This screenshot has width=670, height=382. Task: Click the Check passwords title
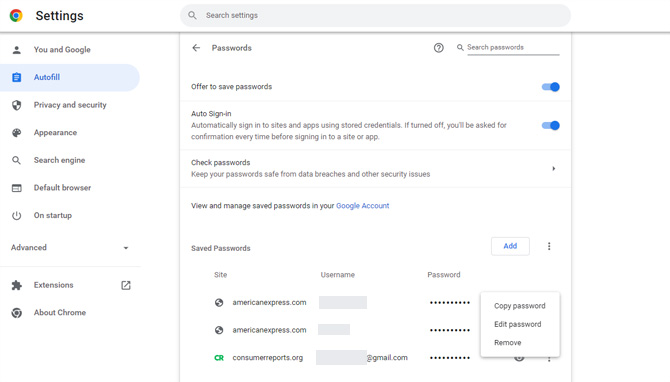point(220,162)
